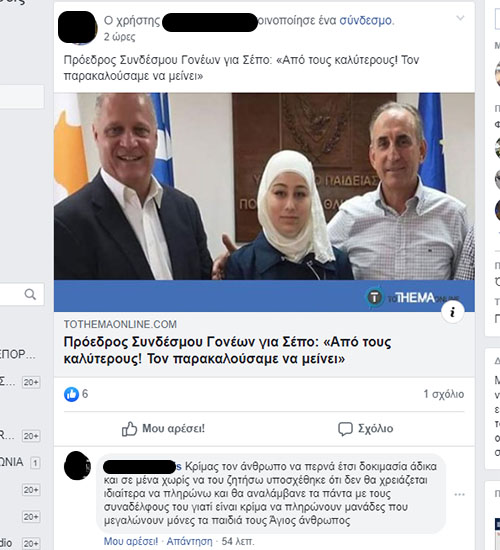Click the 2 ώρες post timestamp

pos(119,36)
